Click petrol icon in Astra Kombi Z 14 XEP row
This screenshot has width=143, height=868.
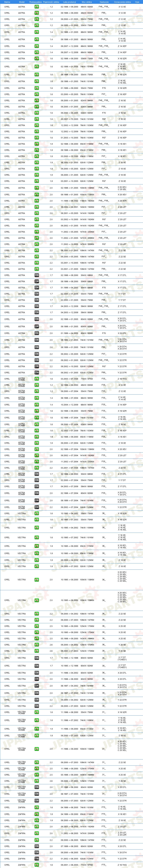coord(37,405)
